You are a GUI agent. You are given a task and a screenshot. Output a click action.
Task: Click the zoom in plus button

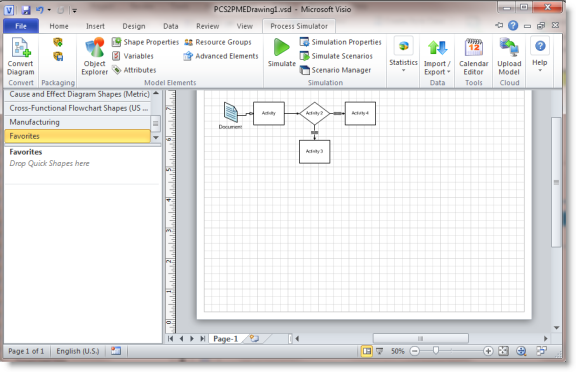[488, 351]
